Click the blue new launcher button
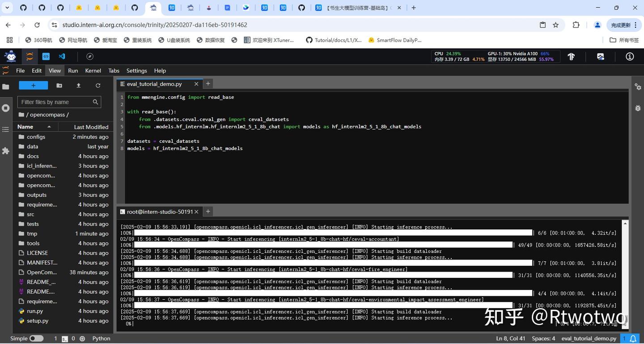 [33, 85]
